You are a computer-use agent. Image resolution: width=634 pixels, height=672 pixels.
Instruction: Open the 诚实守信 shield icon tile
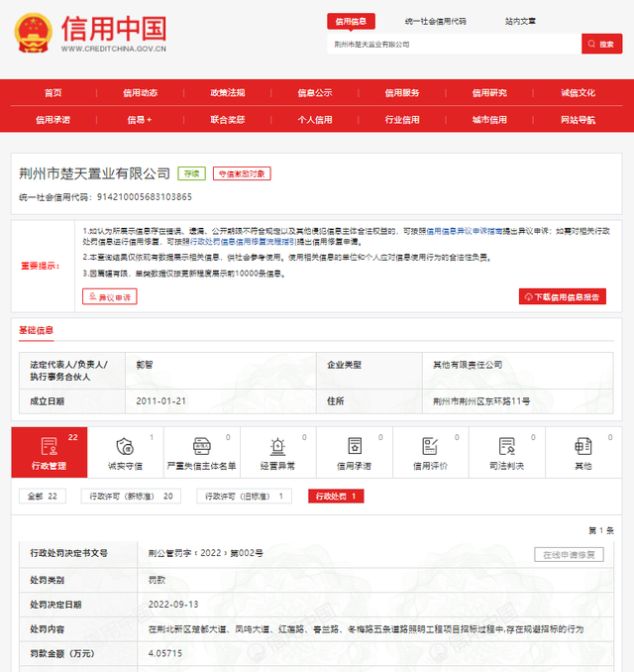(x=126, y=452)
